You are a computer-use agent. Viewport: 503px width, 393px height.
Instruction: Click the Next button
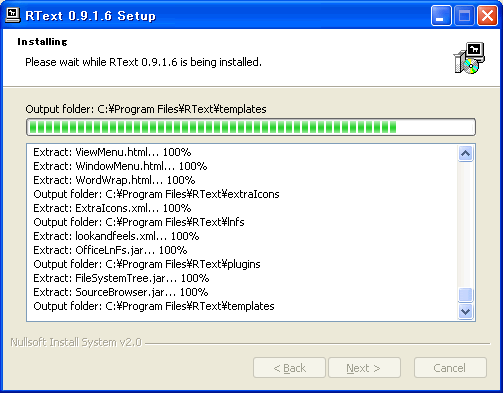click(364, 368)
